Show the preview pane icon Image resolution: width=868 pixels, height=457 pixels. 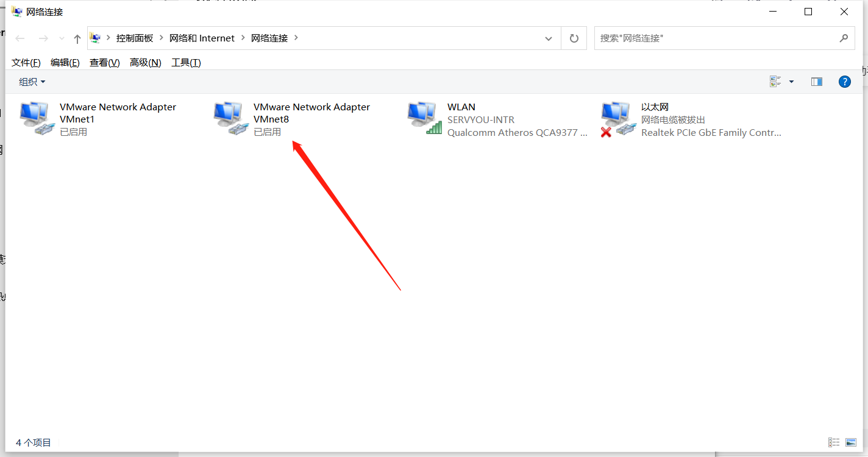816,81
